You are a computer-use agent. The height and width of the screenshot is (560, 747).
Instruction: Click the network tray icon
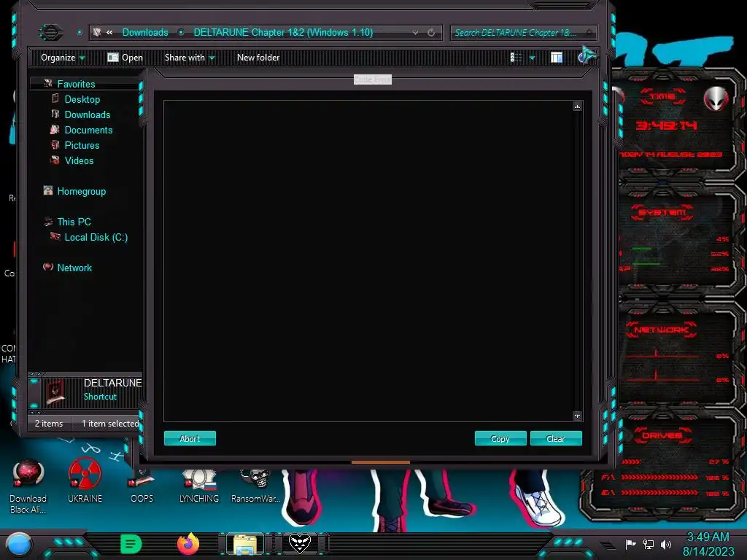[649, 544]
